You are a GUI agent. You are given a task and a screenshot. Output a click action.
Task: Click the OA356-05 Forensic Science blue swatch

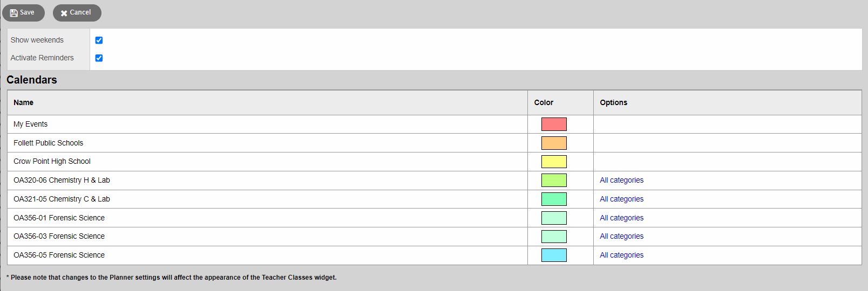pyautogui.click(x=554, y=255)
